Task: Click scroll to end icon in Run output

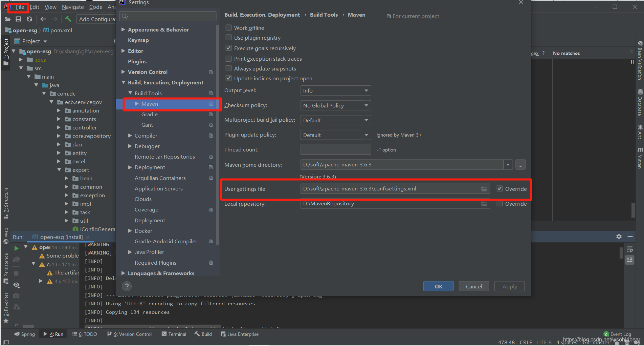Action: tap(630, 260)
